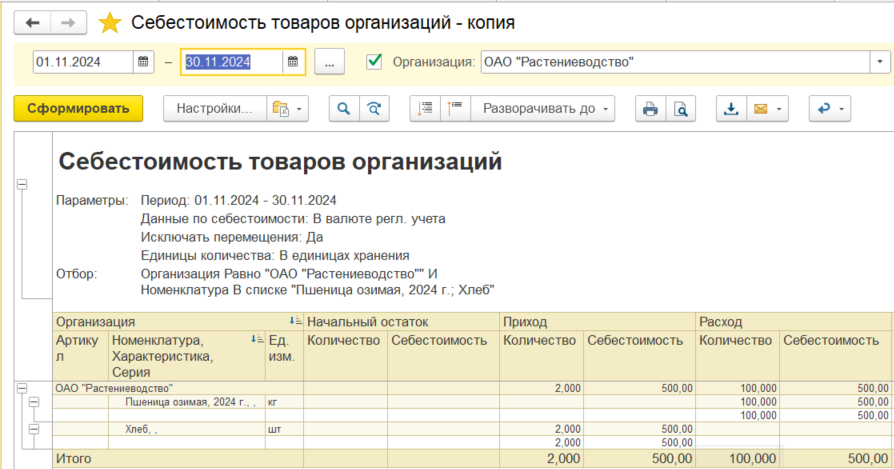Select Итого Приход quantity 2,000
The image size is (894, 469).
541,459
